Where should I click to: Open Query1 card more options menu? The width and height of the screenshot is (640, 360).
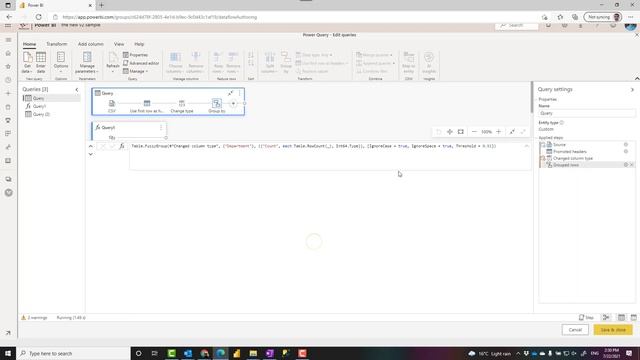pos(161,127)
